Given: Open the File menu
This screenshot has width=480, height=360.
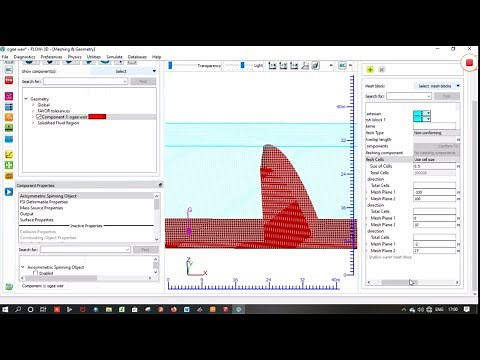Looking at the screenshot, I should 5,57.
